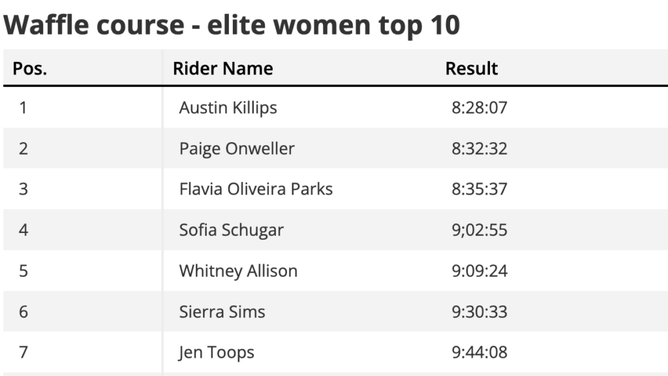This screenshot has height=376, width=668.
Task: Click the 9:44:08 result time
Action: pos(479,353)
